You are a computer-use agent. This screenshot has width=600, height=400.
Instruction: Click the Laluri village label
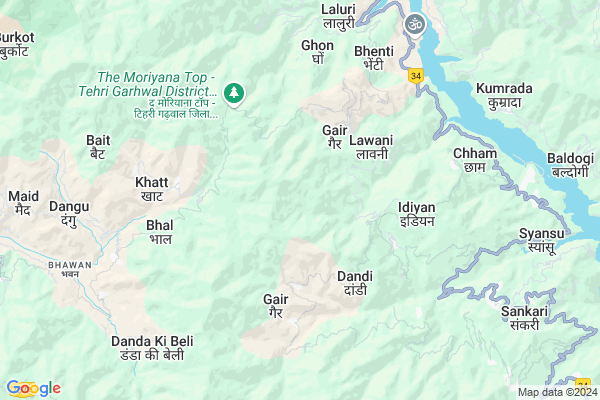tap(339, 16)
